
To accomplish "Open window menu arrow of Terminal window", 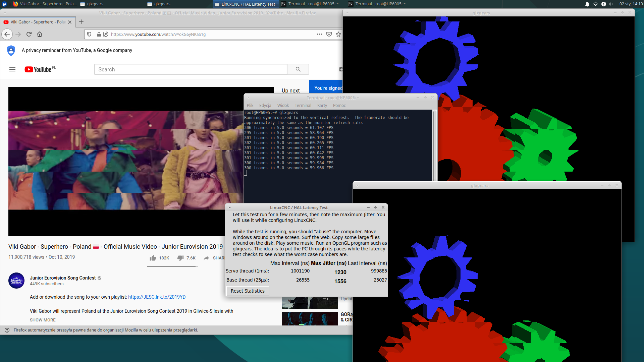I will tap(249, 98).
